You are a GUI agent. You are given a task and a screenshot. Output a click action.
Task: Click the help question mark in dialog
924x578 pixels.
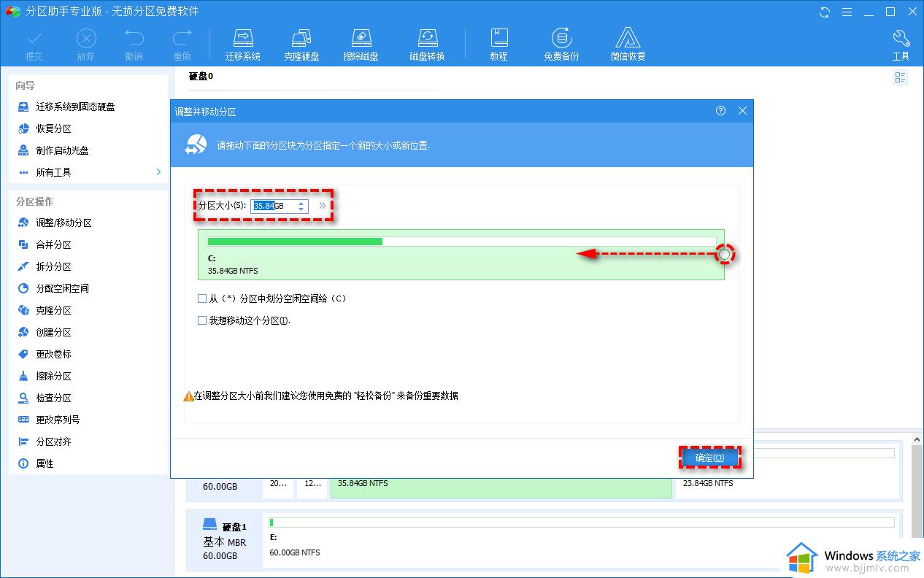click(x=720, y=111)
